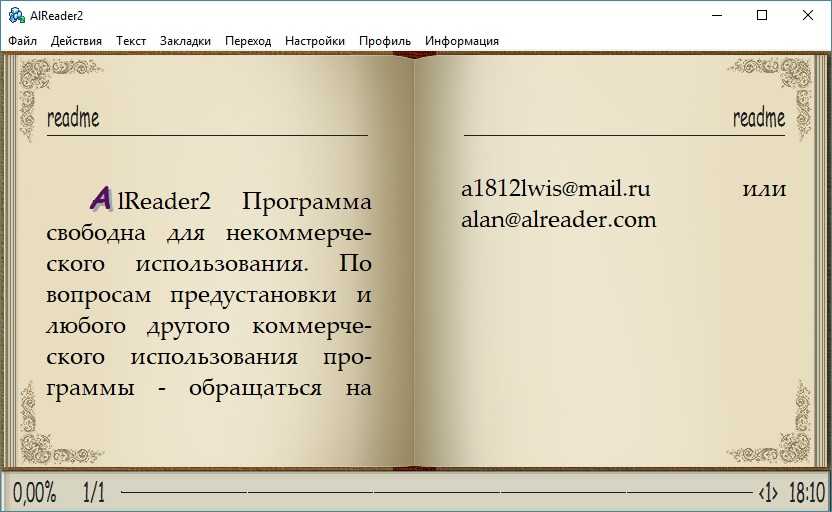The height and width of the screenshot is (512, 832).
Task: Open the Закладки menu
Action: click(x=185, y=41)
